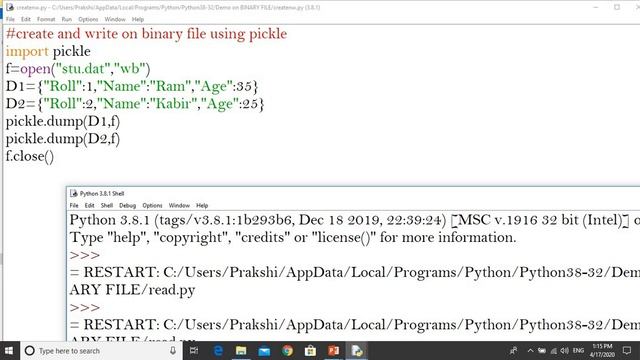The image size is (640, 360).
Task: Click the ENG language indicator
Action: pos(578,351)
